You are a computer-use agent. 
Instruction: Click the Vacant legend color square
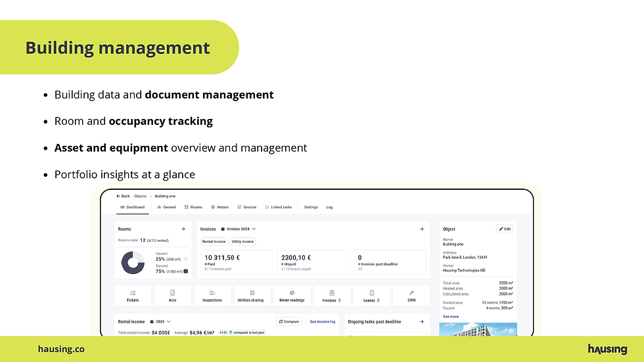186,259
